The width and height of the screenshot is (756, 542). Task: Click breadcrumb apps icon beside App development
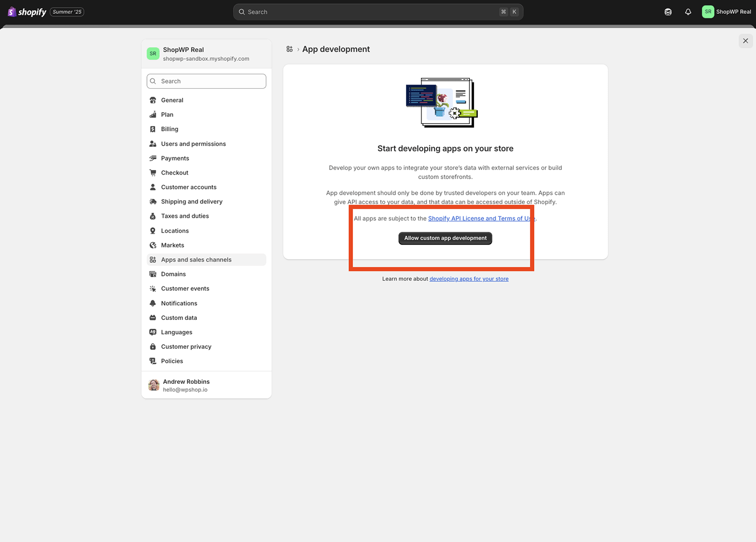pyautogui.click(x=290, y=49)
